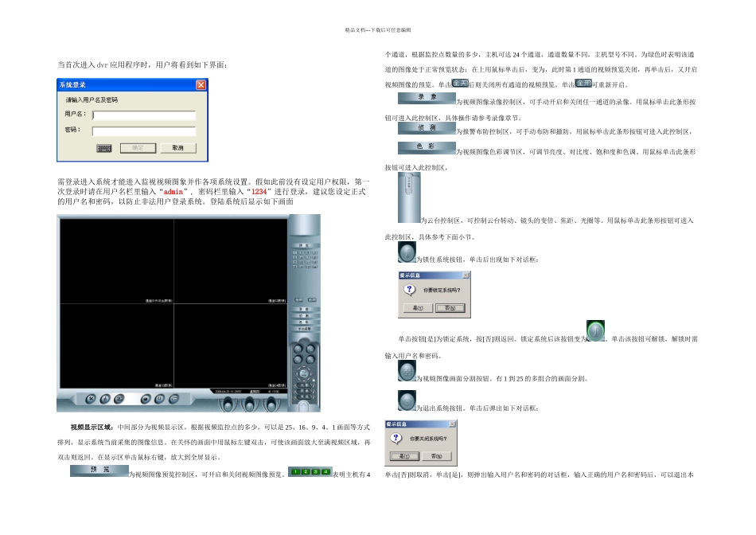This screenshot has height=535, width=756.
Task: Click the 用户名 input field in login dialog
Action: [x=144, y=115]
